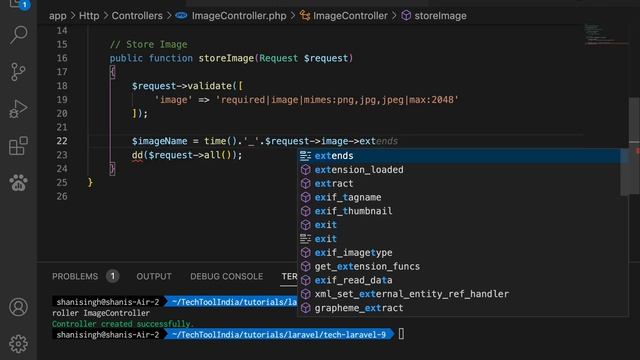Click the '$imageName' variable on line 22
This screenshot has width=640, height=360.
160,141
